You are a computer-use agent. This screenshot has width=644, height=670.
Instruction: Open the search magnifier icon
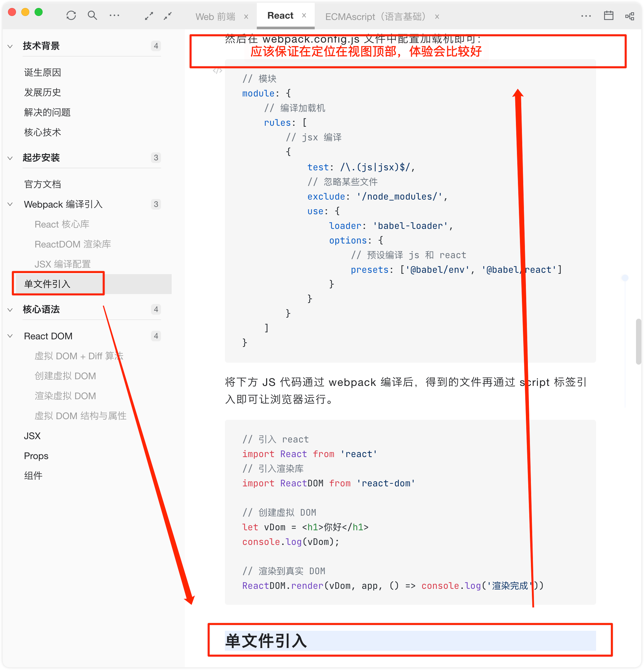pyautogui.click(x=92, y=15)
